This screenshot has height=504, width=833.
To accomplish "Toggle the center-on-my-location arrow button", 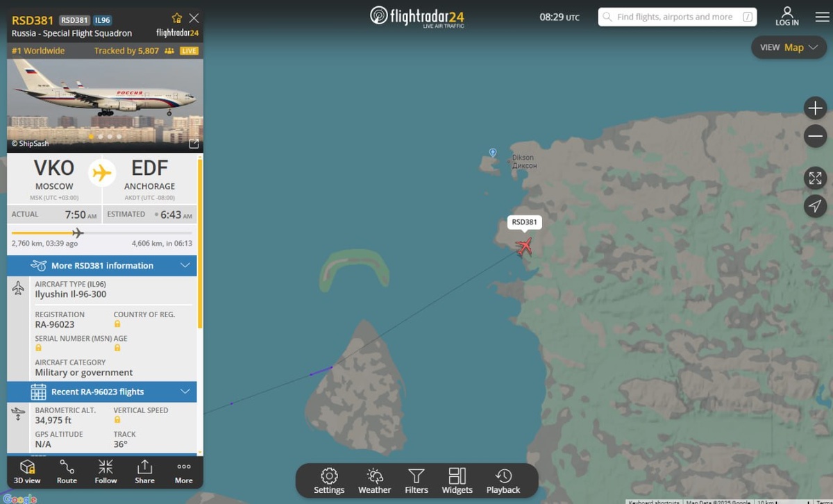I will 816,206.
